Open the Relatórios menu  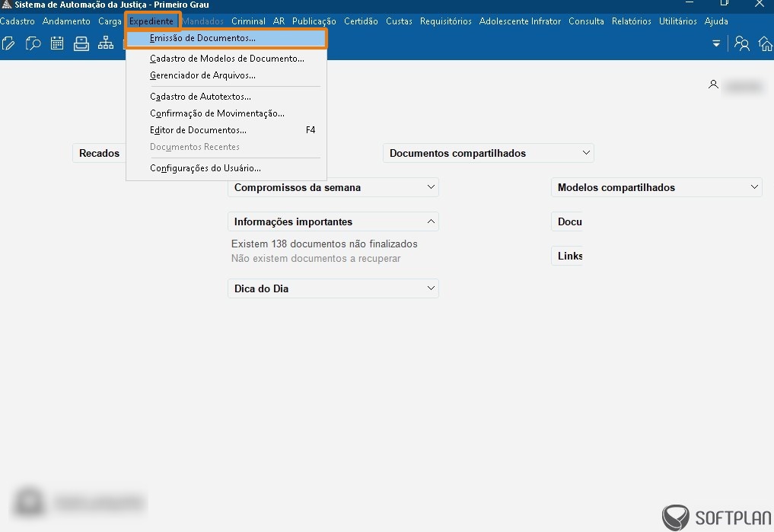pos(632,21)
